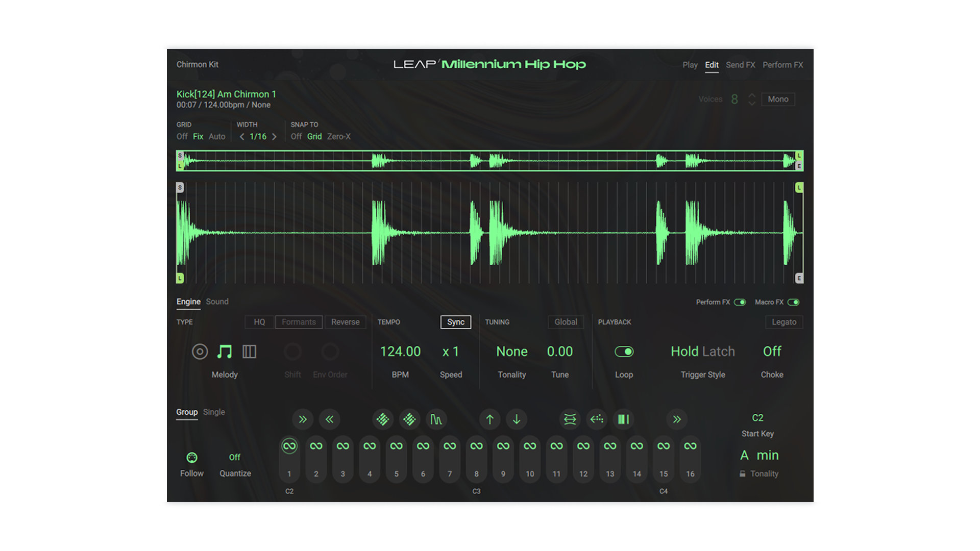Click the reverse slice order arrow icon
The image size is (980, 551).
point(596,419)
